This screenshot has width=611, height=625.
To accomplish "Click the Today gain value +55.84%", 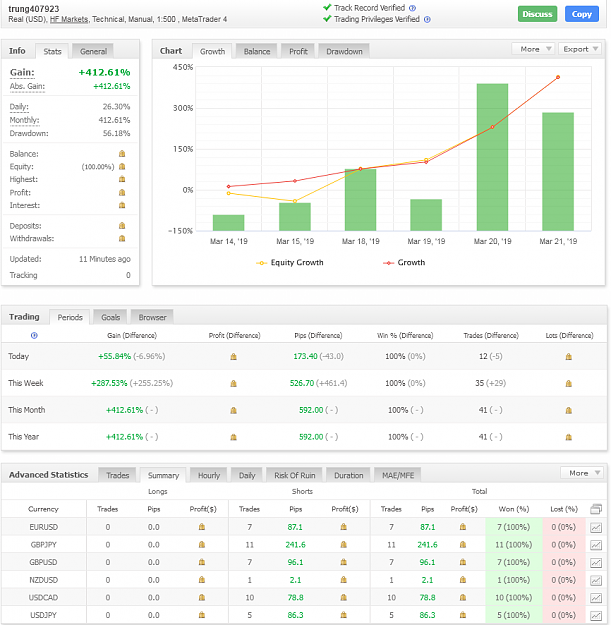I will [x=114, y=356].
